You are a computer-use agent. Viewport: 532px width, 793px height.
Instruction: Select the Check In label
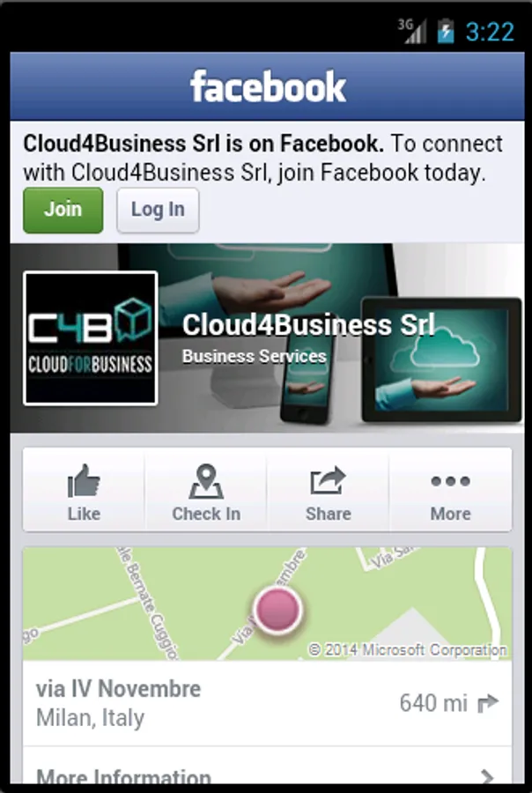click(x=206, y=514)
